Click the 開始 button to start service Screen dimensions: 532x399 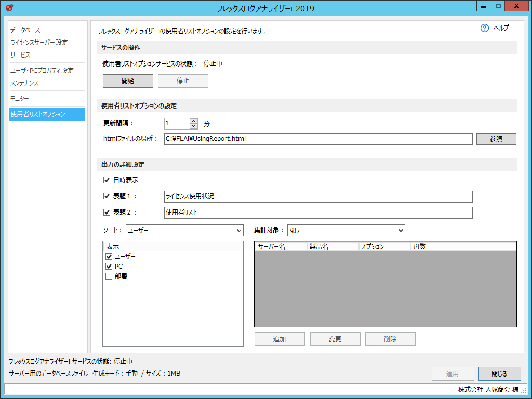click(x=128, y=81)
